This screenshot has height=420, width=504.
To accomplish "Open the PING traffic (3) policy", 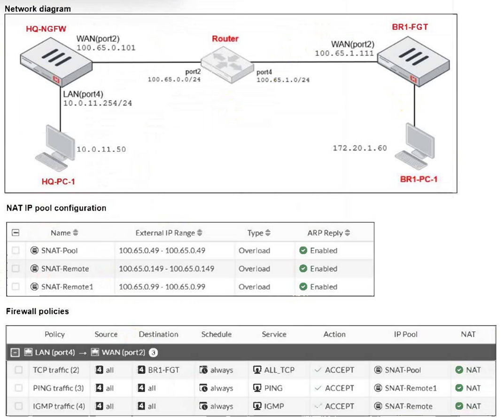I will tap(58, 388).
